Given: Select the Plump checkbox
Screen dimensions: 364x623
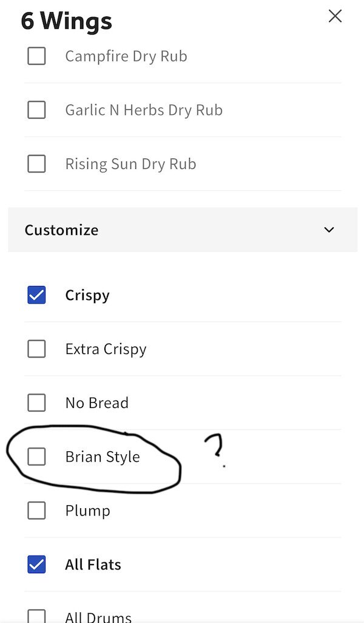Looking at the screenshot, I should 36,511.
